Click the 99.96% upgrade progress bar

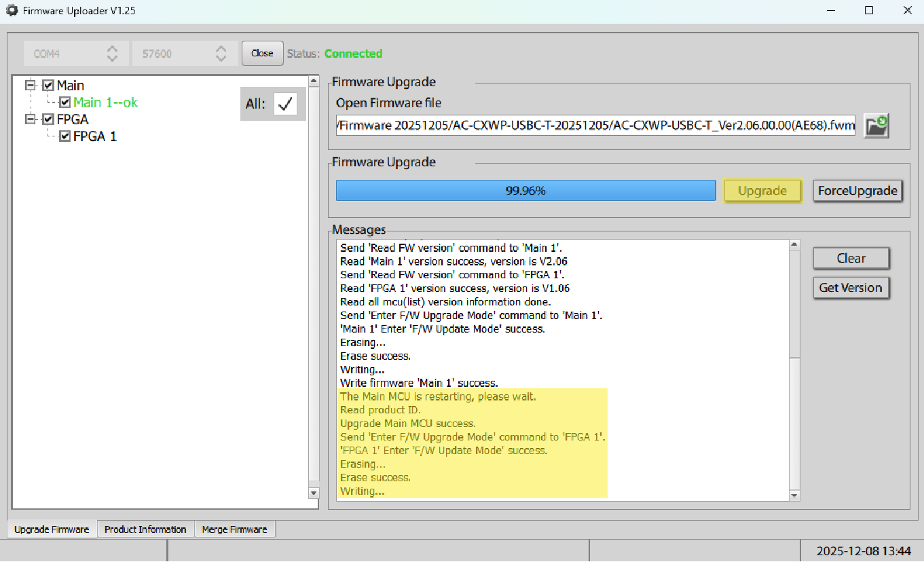[x=525, y=191]
